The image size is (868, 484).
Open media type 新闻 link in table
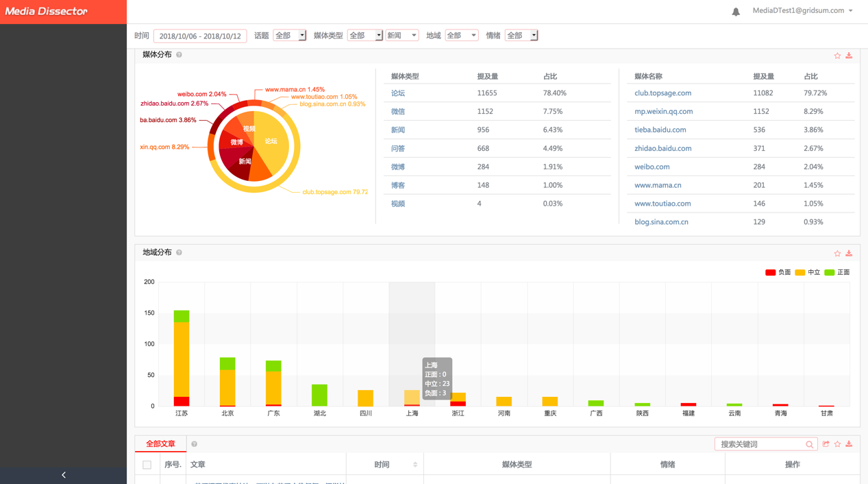coord(398,130)
